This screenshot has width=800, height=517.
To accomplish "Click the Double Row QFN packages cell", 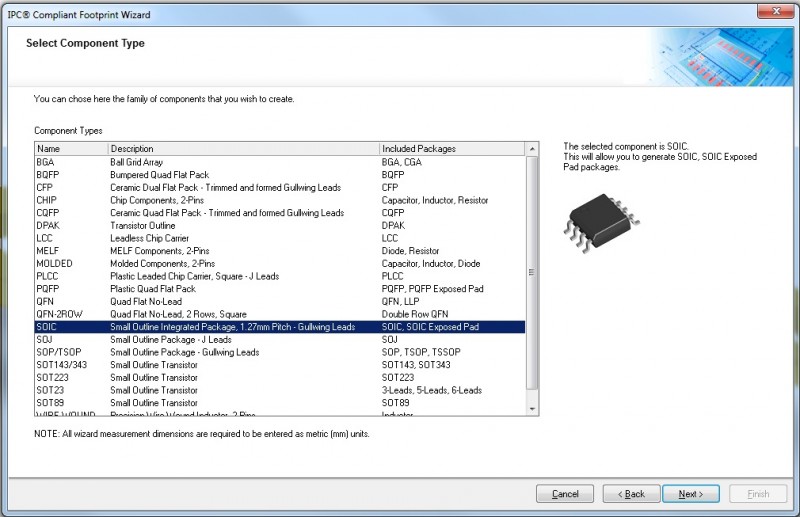I will coord(415,314).
